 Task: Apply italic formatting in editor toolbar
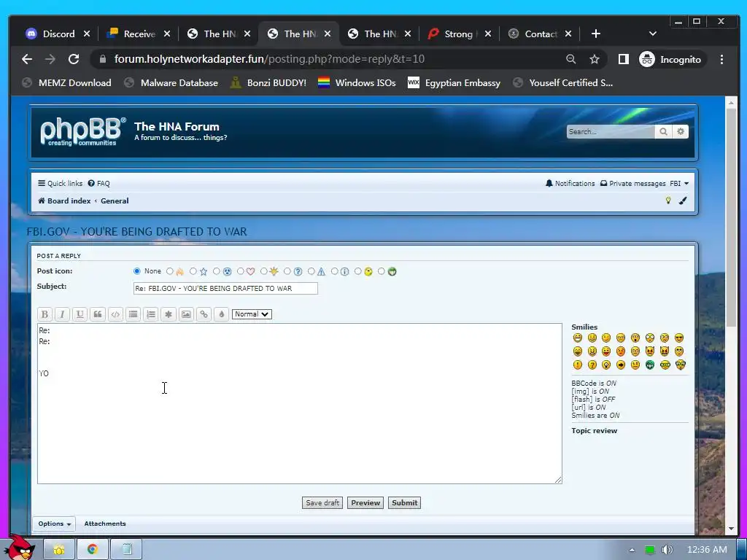(62, 314)
